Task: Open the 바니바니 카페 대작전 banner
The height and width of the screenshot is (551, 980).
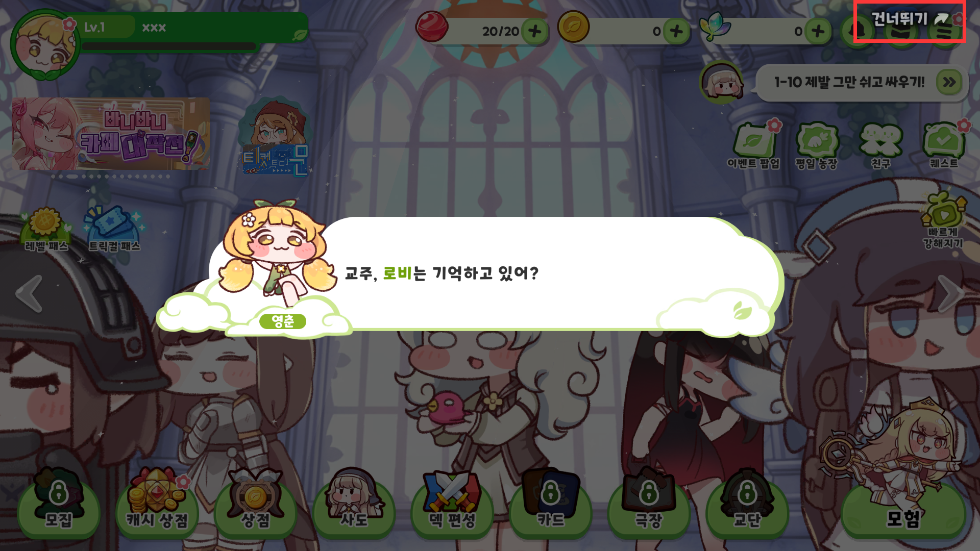Action: click(111, 134)
